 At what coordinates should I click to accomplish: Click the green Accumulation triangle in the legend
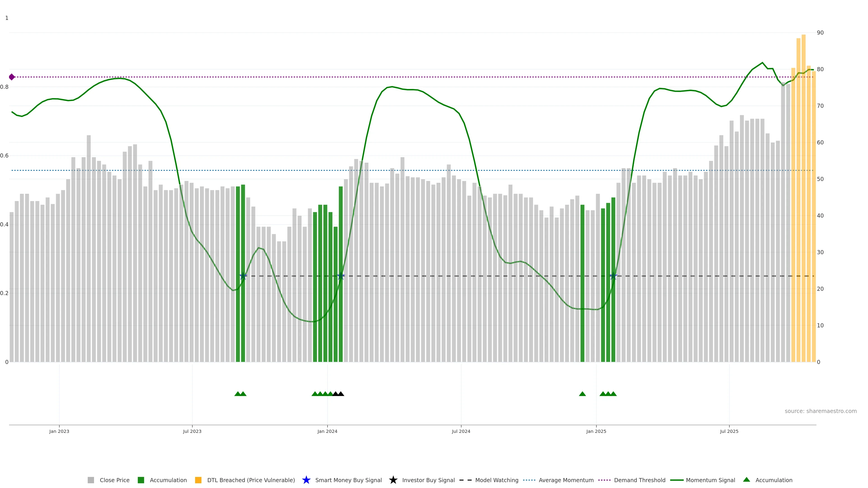pyautogui.click(x=746, y=480)
